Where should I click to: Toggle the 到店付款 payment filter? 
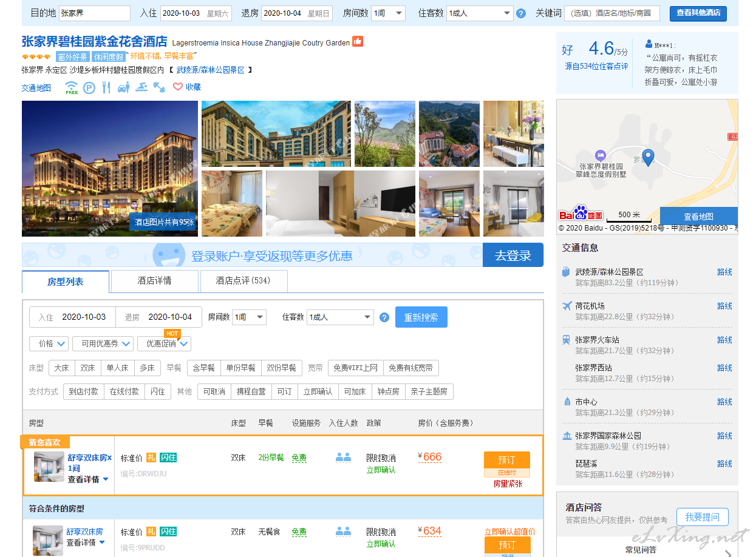coord(83,391)
